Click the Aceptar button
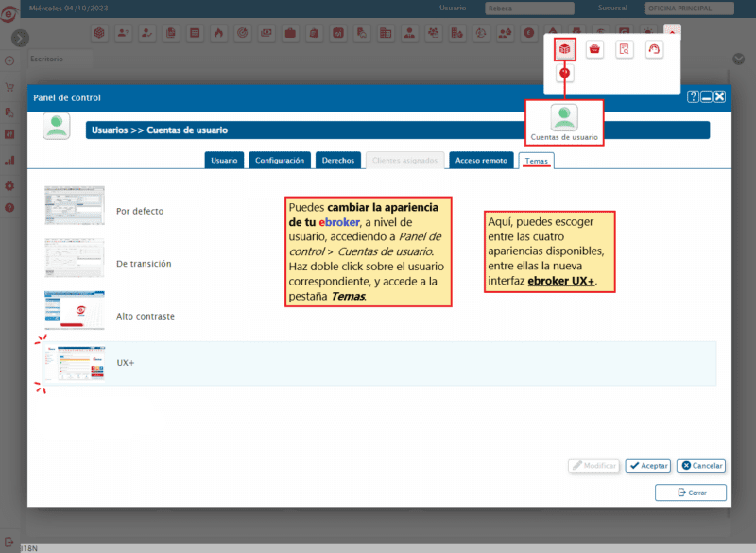Viewport: 756px width, 553px height. click(648, 466)
